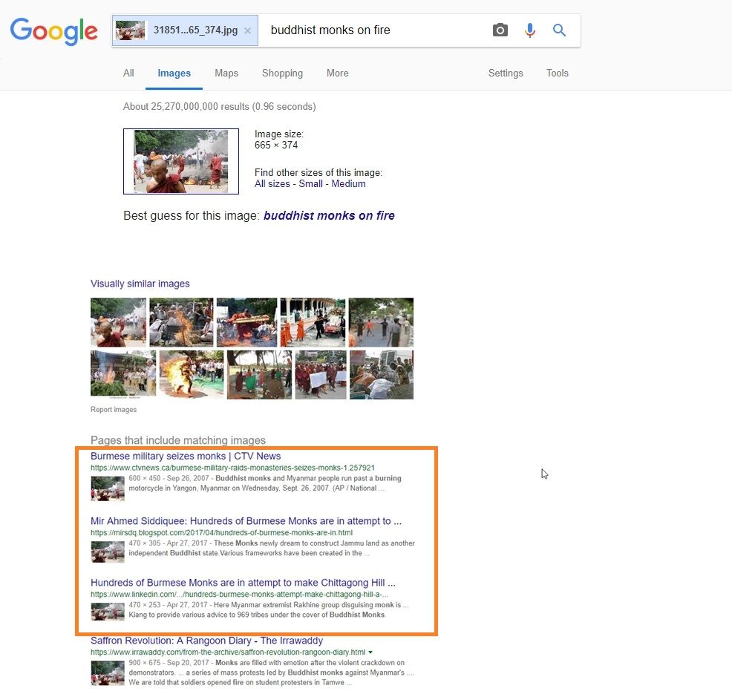
Task: Click the ctvnews.ca result URL
Action: point(232,468)
